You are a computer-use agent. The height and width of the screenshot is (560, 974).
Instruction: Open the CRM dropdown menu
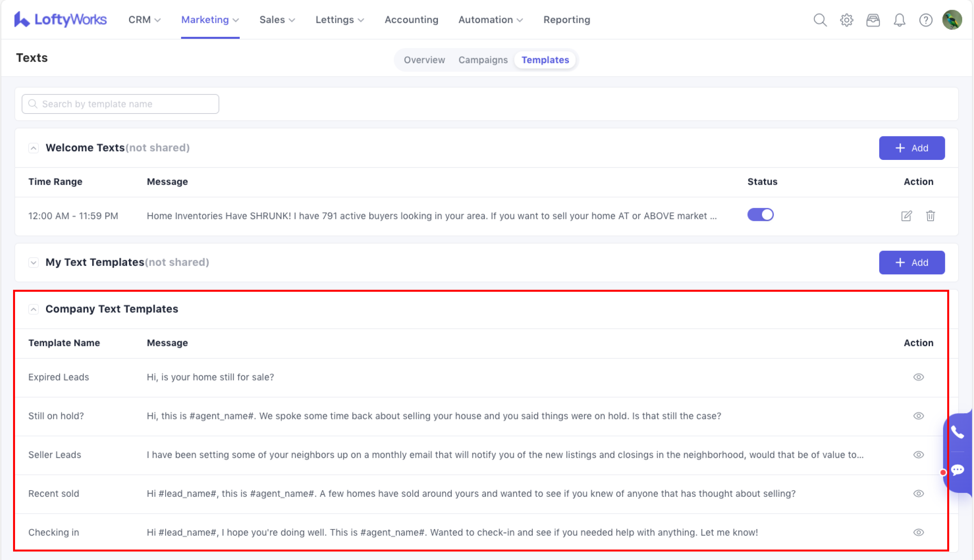(144, 20)
